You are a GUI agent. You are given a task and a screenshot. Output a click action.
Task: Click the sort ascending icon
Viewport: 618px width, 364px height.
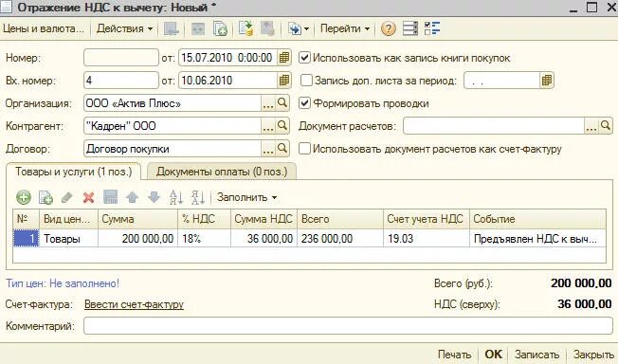tap(175, 197)
